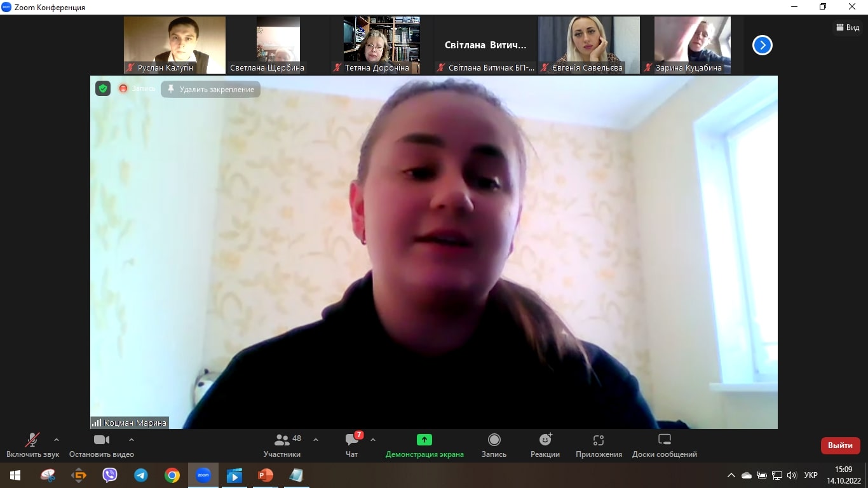Expand audio settings arrow beside microphone
The image size is (868, 488).
point(57,439)
